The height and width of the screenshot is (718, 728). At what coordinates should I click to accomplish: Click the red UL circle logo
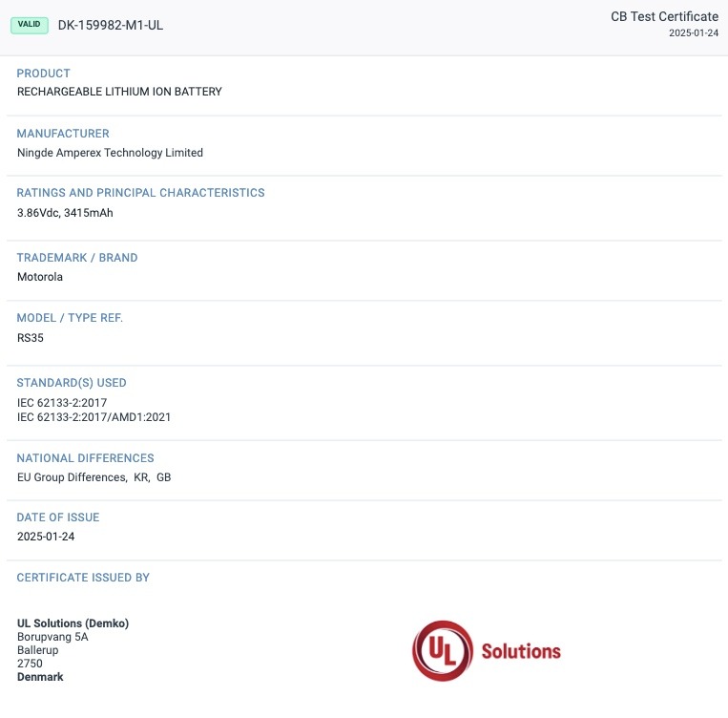[443, 651]
